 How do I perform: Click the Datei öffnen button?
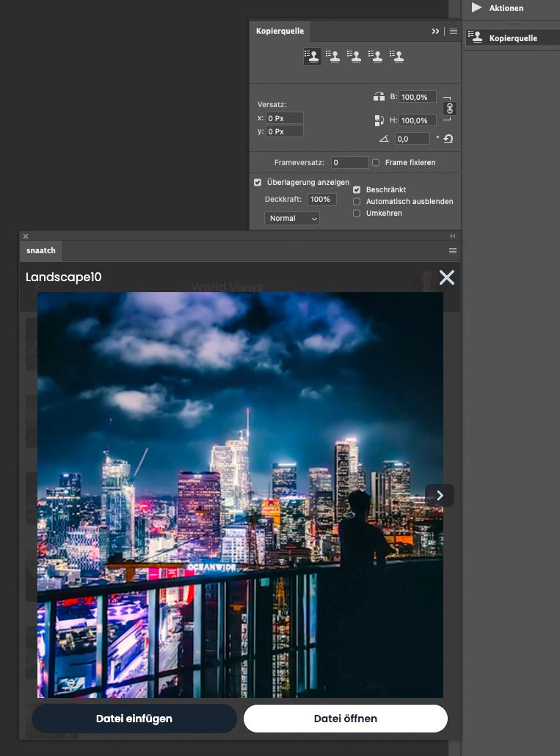(346, 719)
